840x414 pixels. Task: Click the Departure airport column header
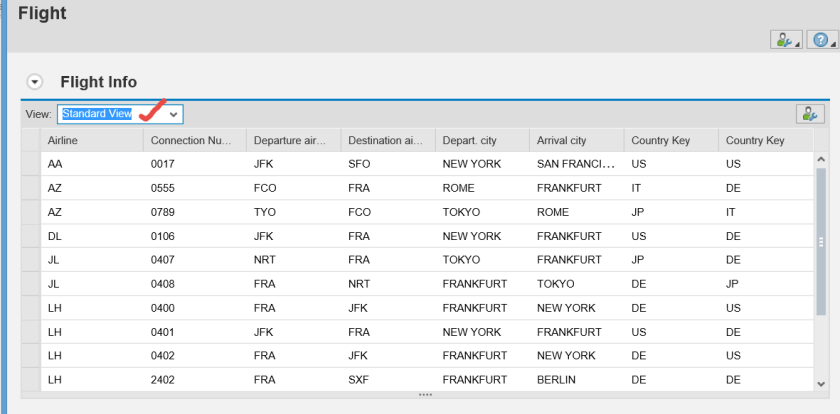click(x=291, y=140)
